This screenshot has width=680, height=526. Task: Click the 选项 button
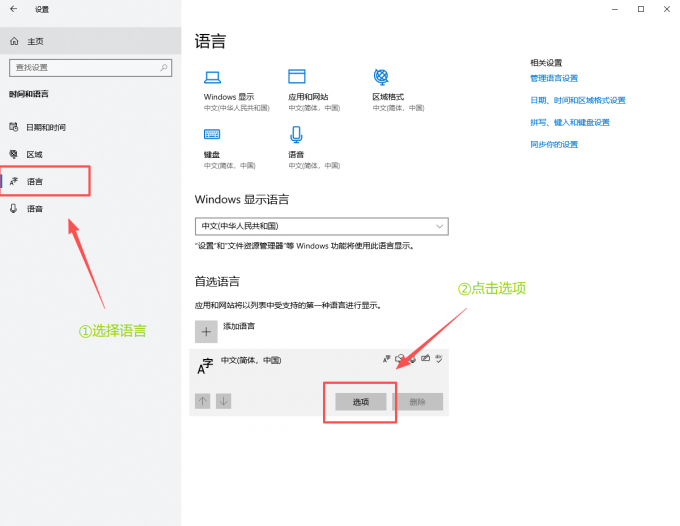(x=360, y=402)
